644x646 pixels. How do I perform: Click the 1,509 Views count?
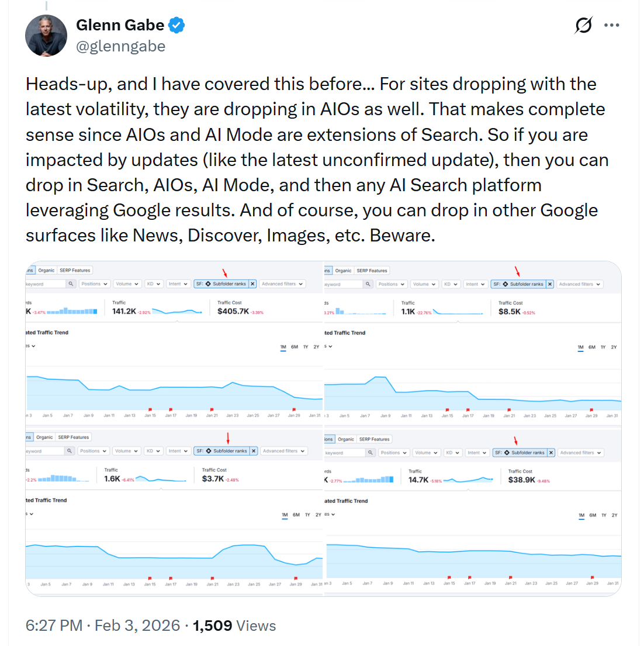pyautogui.click(x=234, y=626)
